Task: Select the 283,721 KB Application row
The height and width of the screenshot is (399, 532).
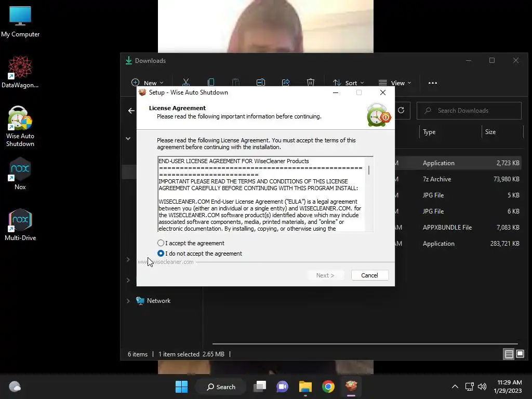Action: pos(459,243)
